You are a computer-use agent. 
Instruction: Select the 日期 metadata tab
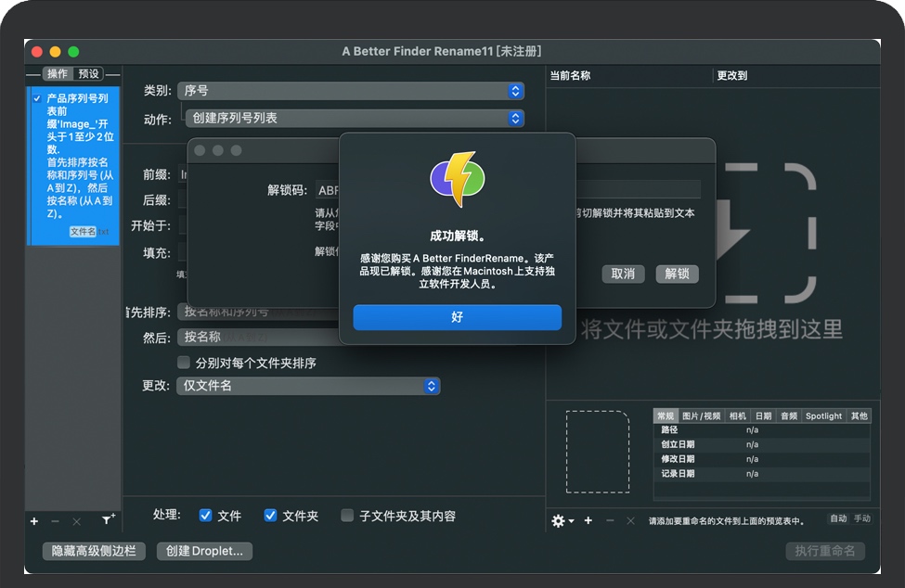[x=764, y=415]
